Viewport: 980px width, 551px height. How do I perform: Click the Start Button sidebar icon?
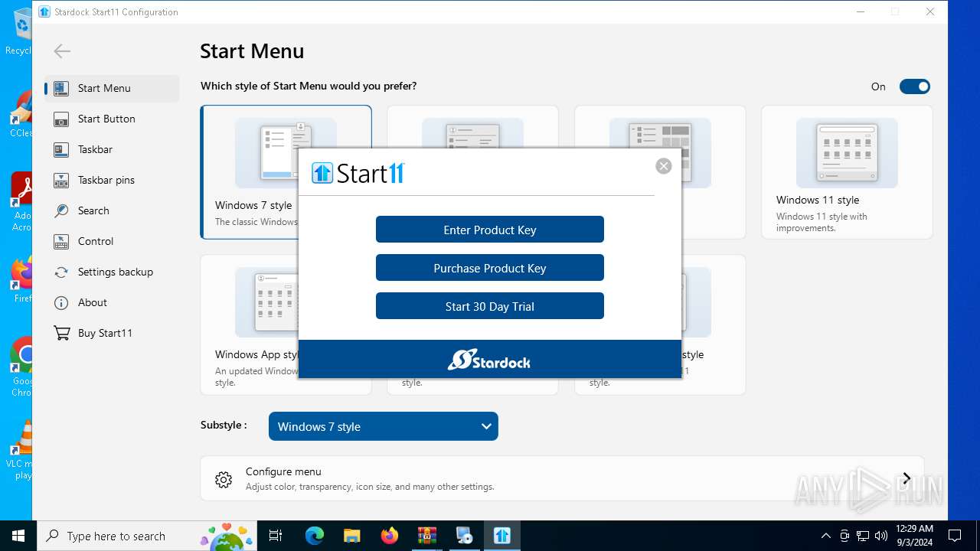point(61,119)
